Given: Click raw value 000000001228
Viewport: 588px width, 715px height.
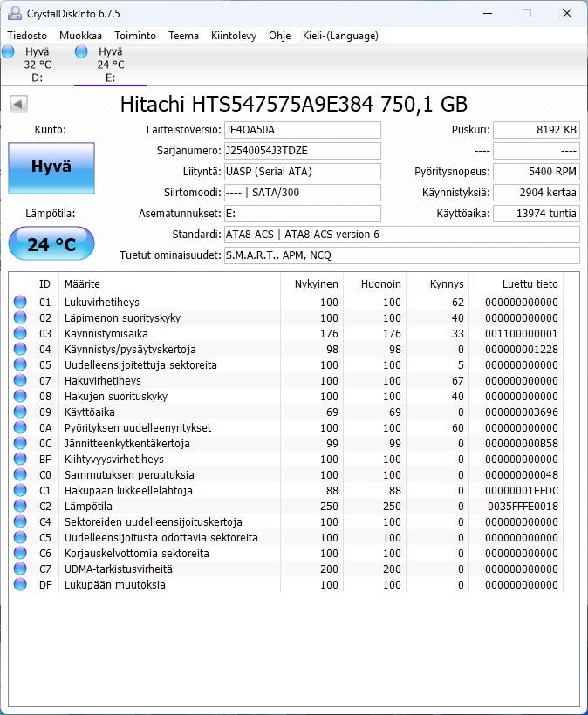Looking at the screenshot, I should pos(522,350).
